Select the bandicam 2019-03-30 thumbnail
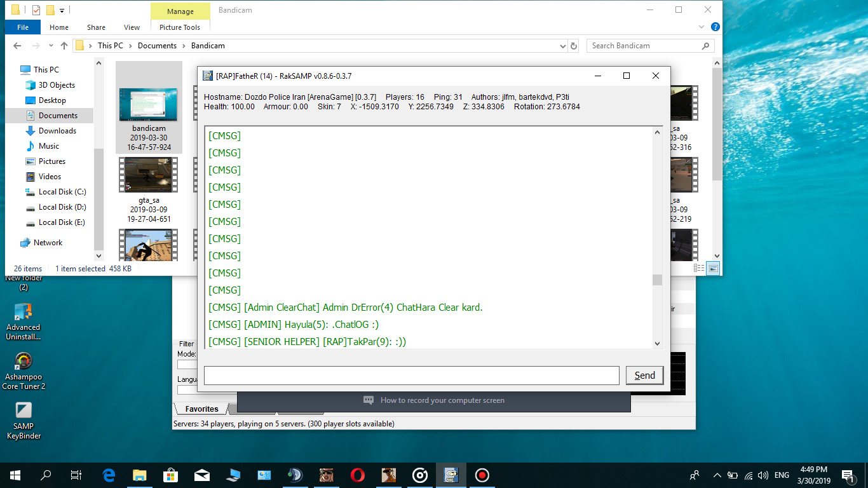 coord(149,105)
